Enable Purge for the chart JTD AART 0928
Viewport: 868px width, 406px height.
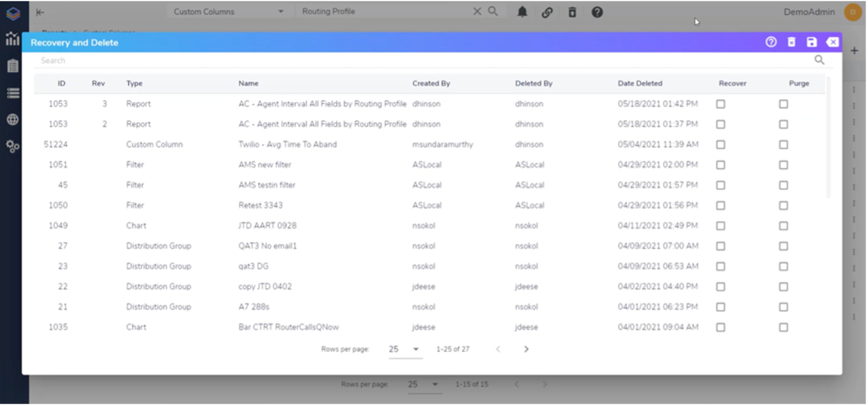783,225
